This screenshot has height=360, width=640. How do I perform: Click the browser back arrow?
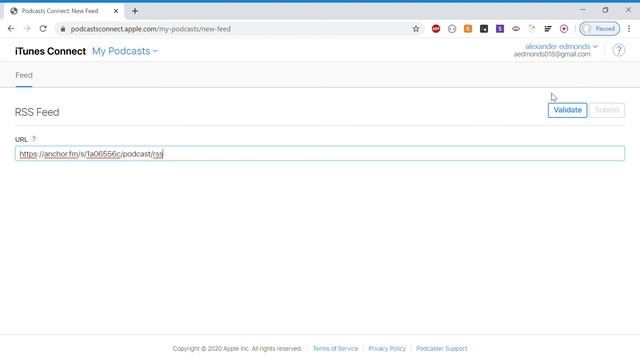11,29
